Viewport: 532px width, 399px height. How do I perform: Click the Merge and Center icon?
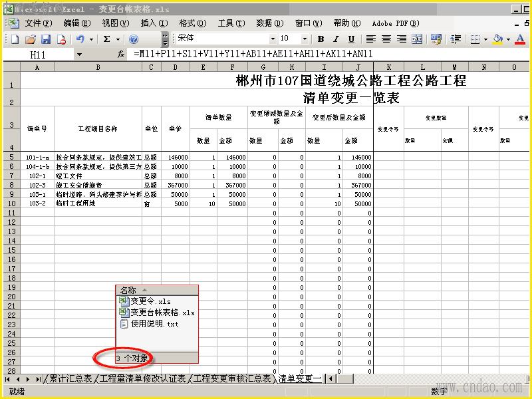417,39
